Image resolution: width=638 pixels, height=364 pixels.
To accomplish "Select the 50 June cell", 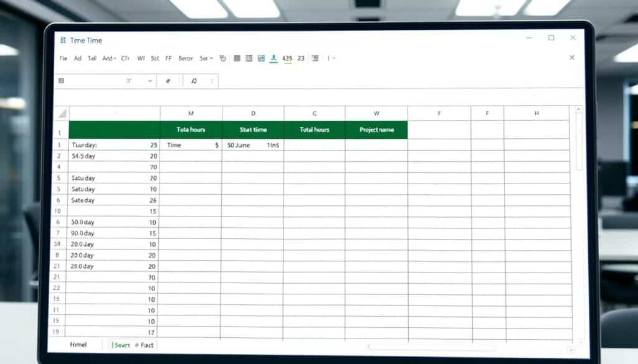I will point(253,145).
